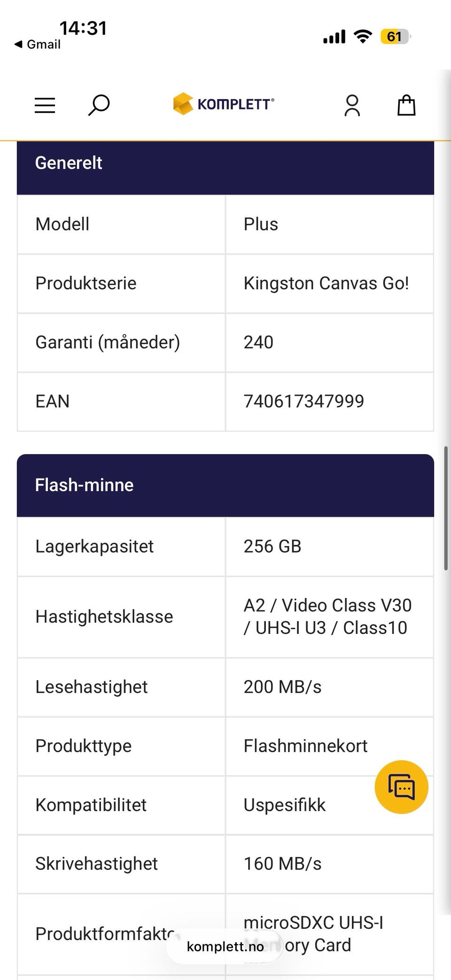Click the page scrollbar on right edge
The height and width of the screenshot is (980, 451).
tap(446, 508)
